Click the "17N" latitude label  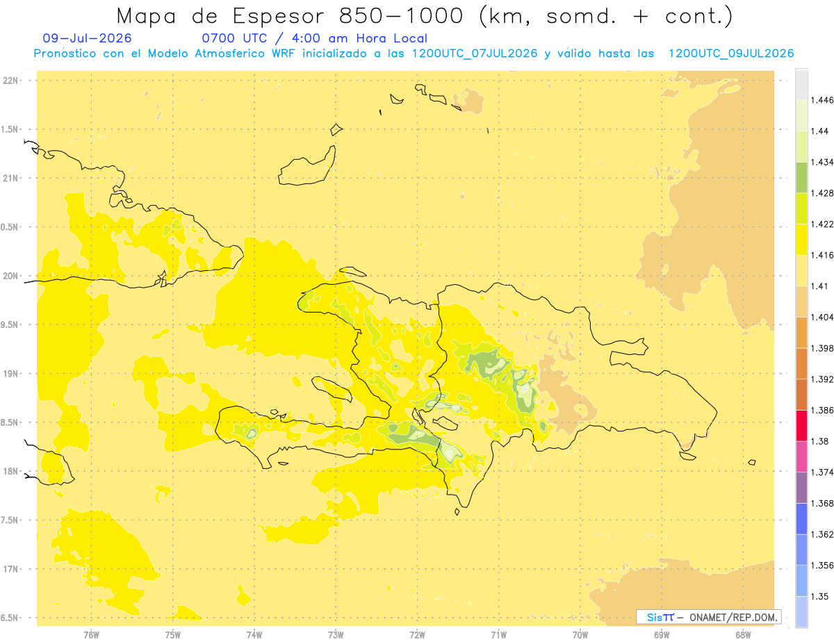12,569
